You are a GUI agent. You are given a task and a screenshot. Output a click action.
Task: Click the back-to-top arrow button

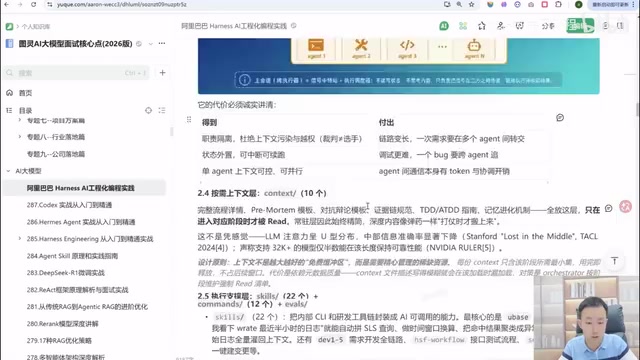click(614, 261)
